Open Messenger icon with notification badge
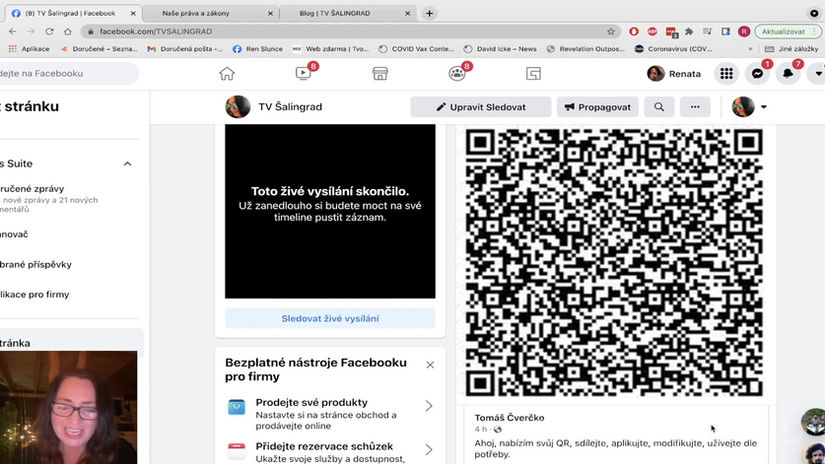This screenshot has height=464, width=825. [757, 74]
